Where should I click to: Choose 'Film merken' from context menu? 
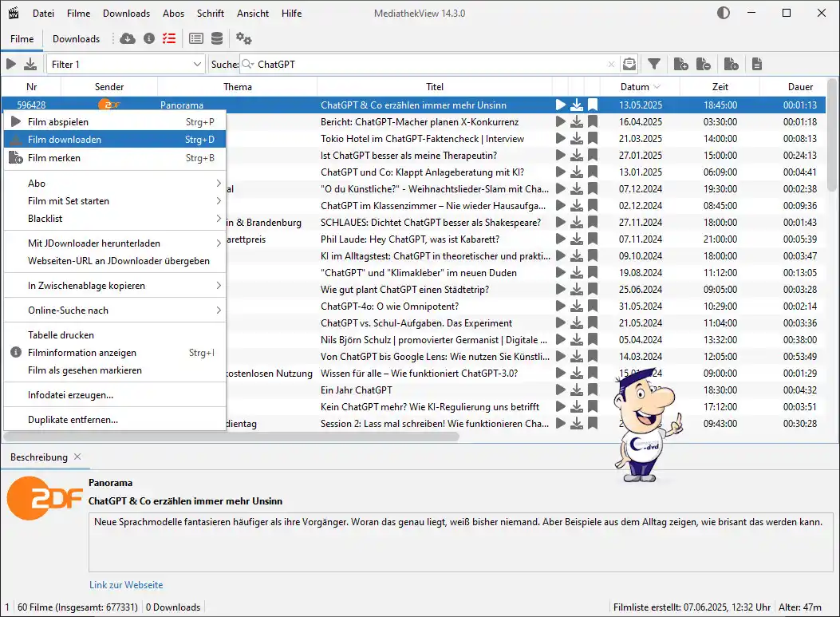115,158
